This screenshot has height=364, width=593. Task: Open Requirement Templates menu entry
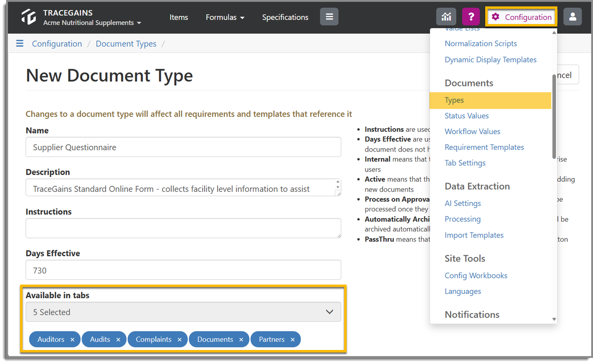pyautogui.click(x=484, y=147)
